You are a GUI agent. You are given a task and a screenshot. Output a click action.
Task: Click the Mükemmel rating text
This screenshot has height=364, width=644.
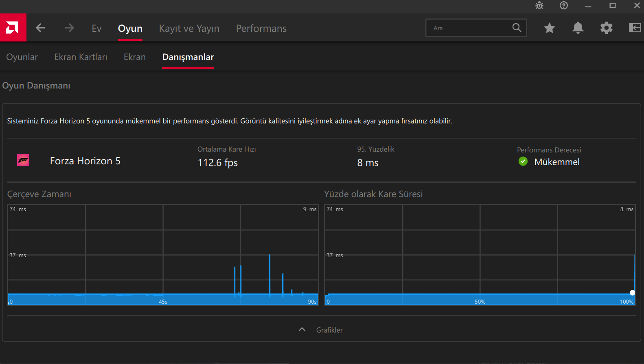click(557, 162)
